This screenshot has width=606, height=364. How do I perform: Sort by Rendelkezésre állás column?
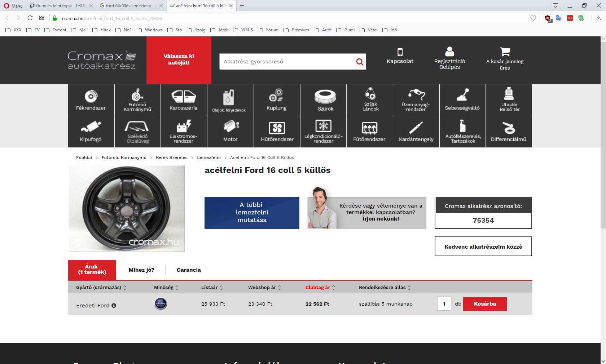385,287
